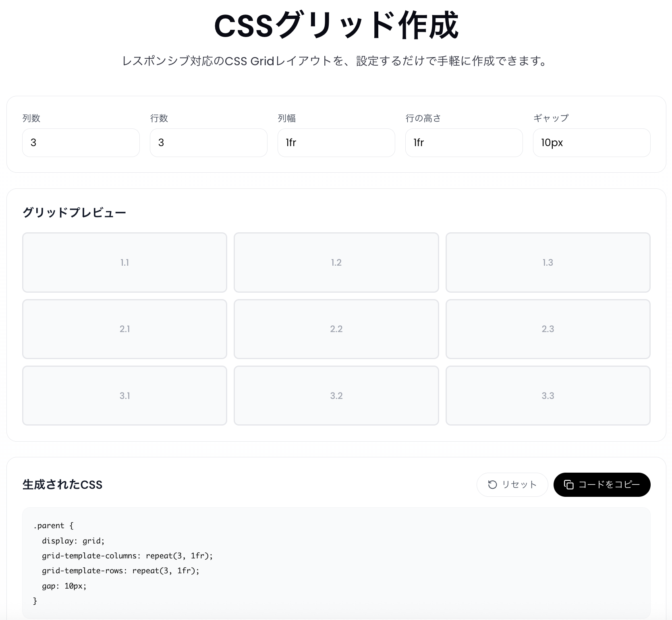Viewport: 672px width, 620px height.
Task: Click the grid-template-columns code line
Action: (127, 556)
